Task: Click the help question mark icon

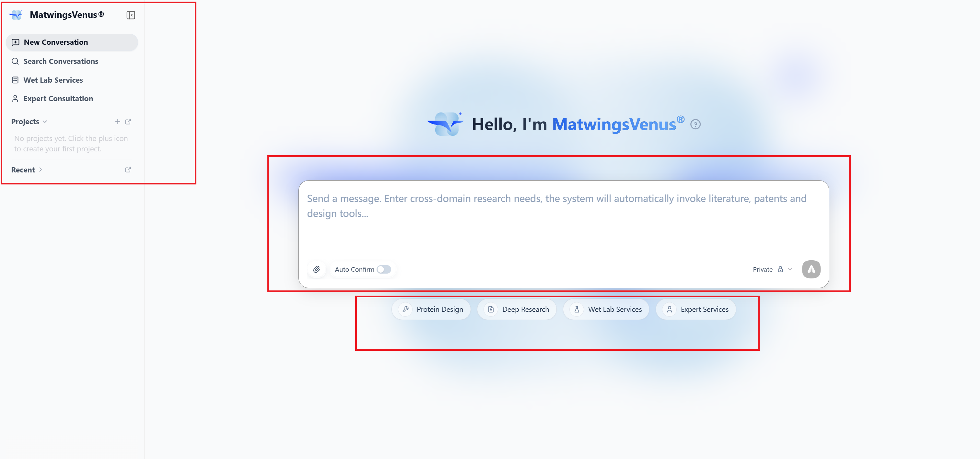Action: coord(695,124)
